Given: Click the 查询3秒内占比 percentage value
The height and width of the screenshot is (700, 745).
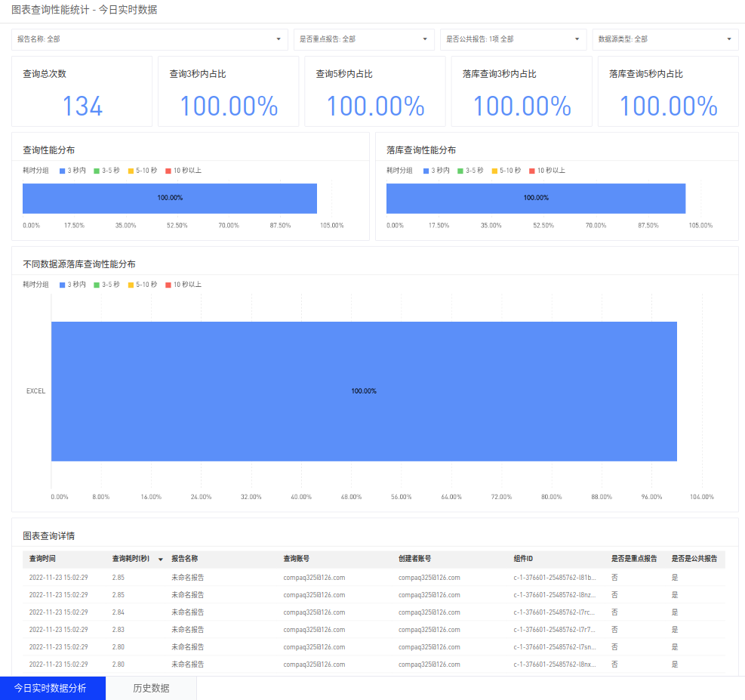Looking at the screenshot, I should coord(229,106).
